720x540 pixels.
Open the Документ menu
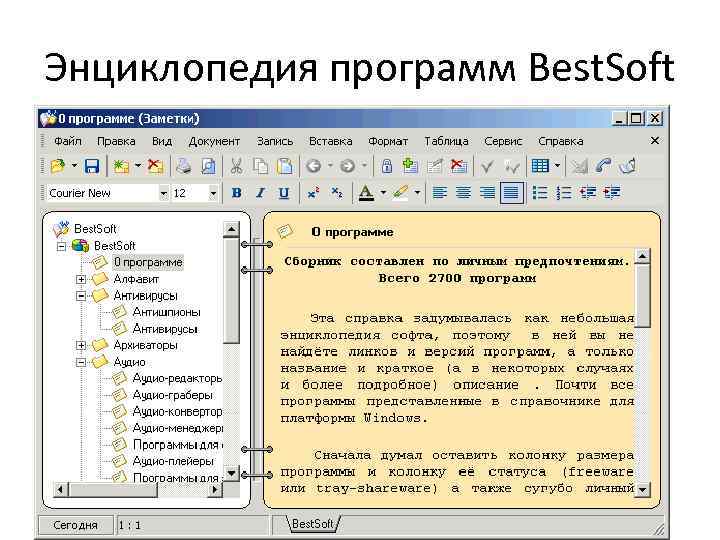(x=214, y=141)
